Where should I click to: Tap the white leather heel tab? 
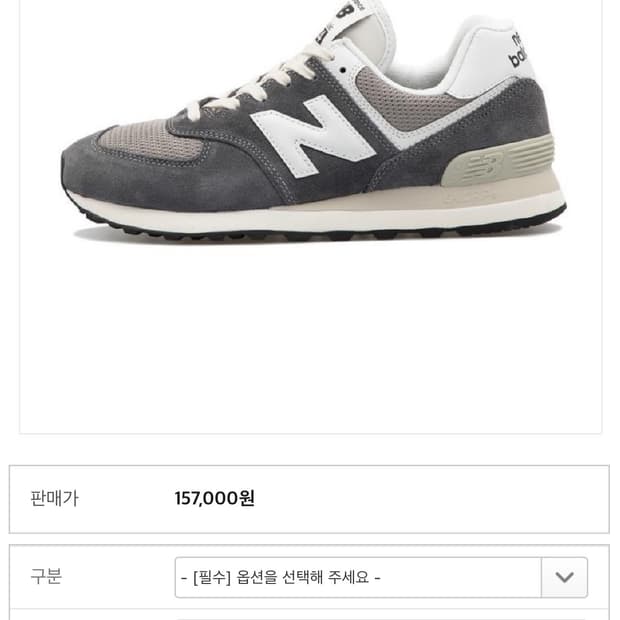pos(490,61)
